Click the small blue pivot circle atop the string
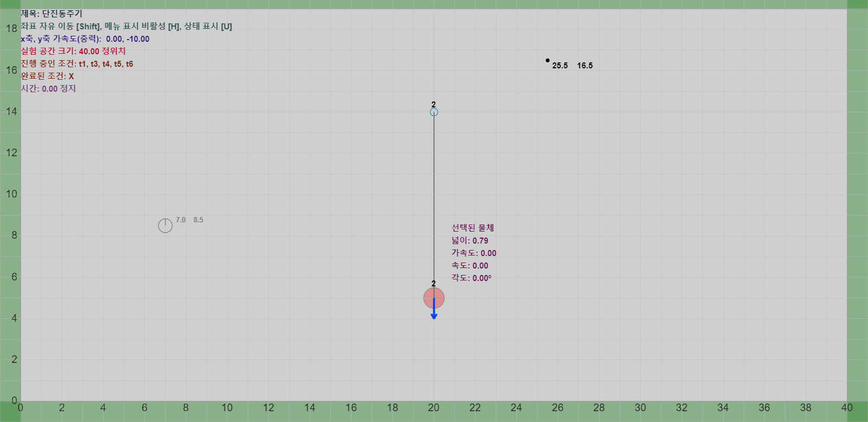 tap(434, 112)
